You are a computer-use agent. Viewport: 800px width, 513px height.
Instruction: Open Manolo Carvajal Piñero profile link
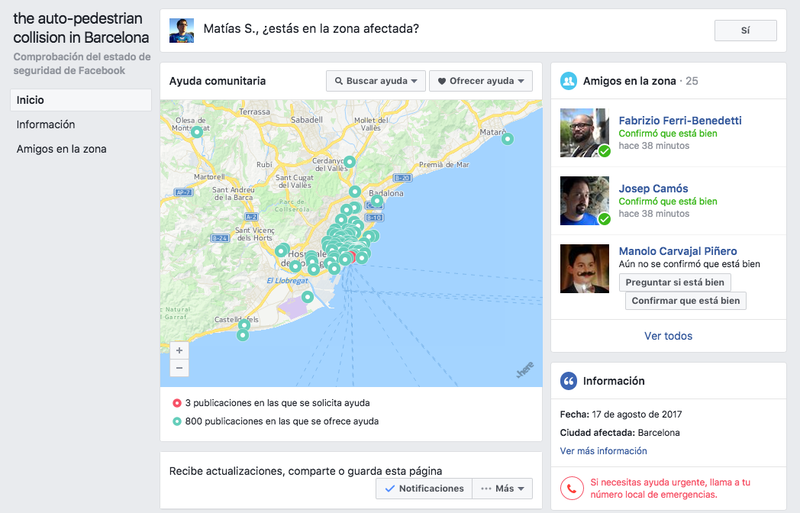point(678,251)
